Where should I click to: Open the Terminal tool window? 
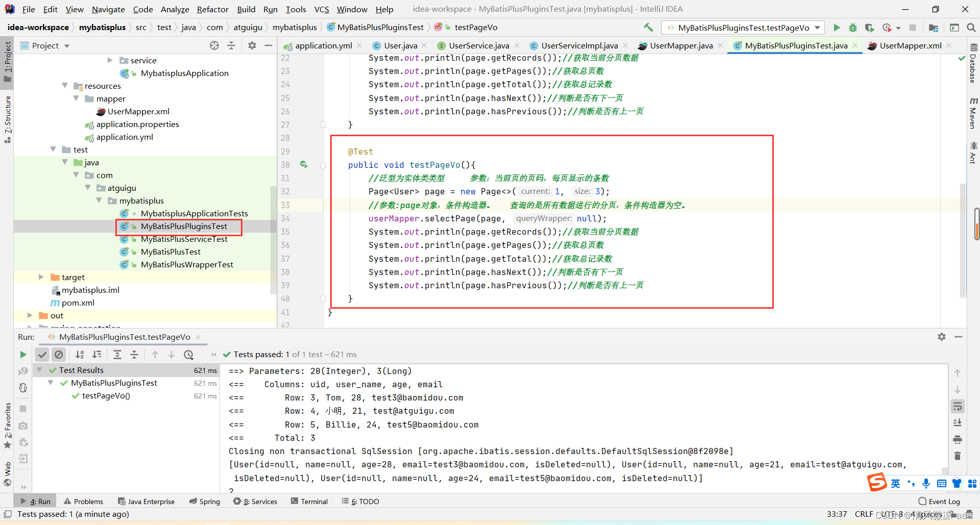309,502
